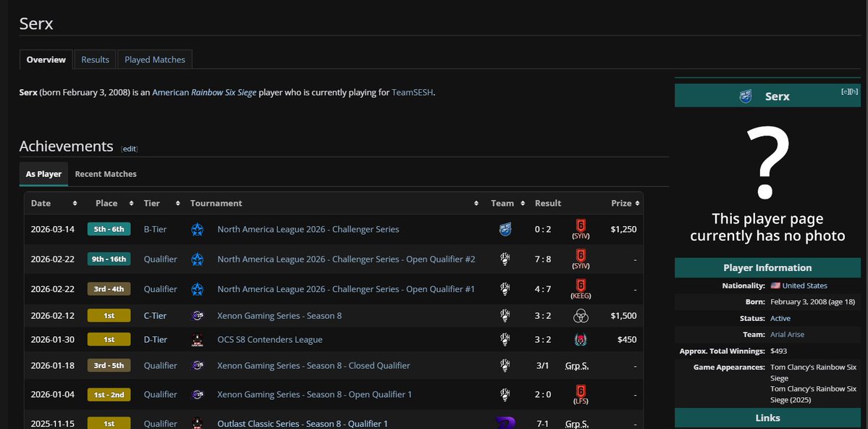Open OCS S8 Contenders League link
868x429 pixels.
click(x=269, y=339)
